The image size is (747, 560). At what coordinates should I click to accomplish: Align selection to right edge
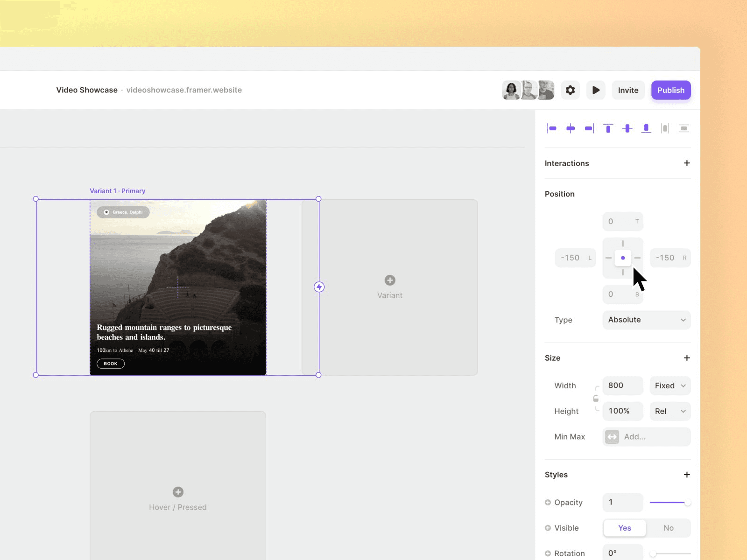(589, 128)
